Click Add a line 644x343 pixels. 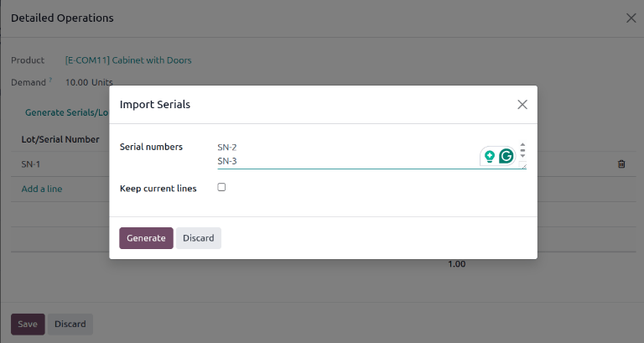[42, 189]
